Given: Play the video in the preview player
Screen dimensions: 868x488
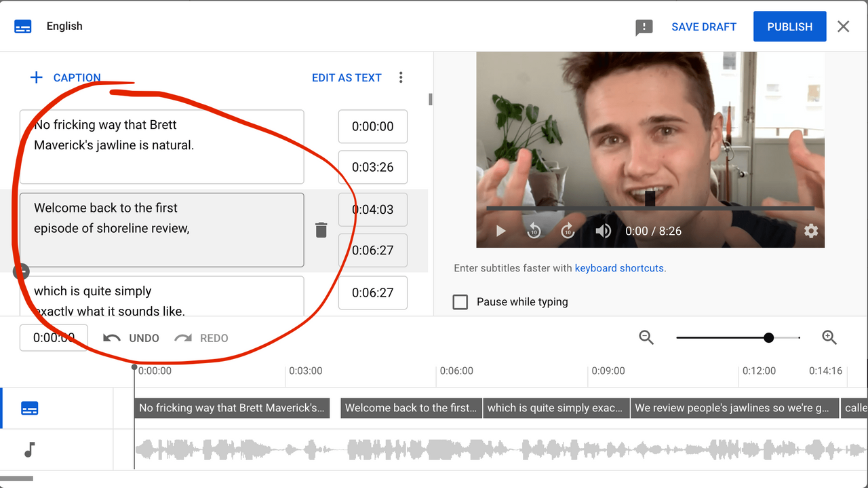Looking at the screenshot, I should [x=500, y=231].
